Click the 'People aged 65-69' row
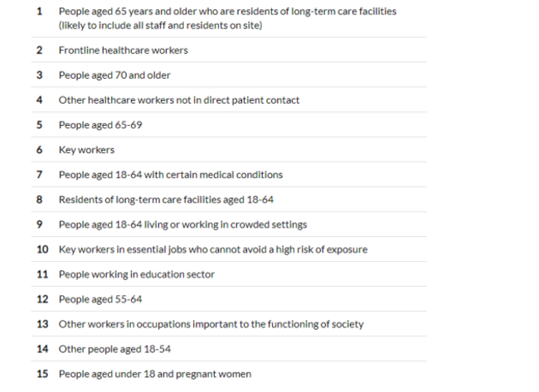The height and width of the screenshot is (392, 539). 98,125
